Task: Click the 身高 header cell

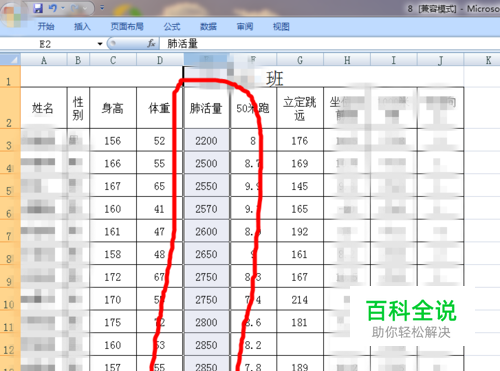Action: (113, 108)
